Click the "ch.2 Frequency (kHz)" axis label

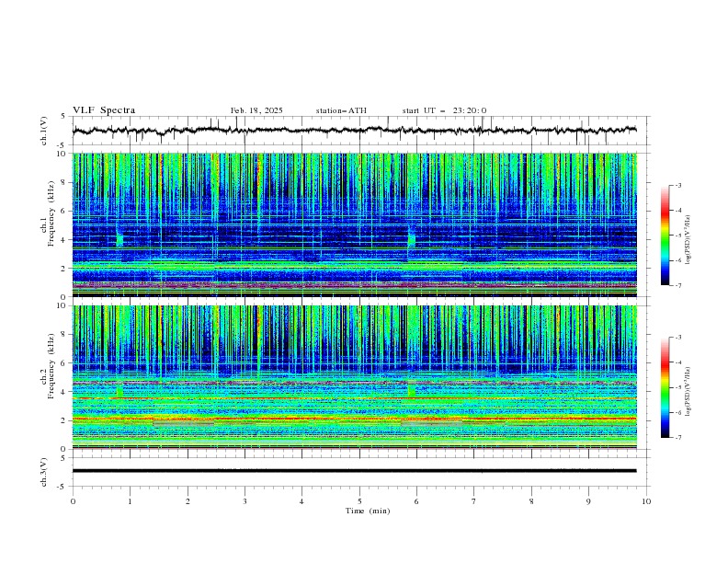pos(47,366)
